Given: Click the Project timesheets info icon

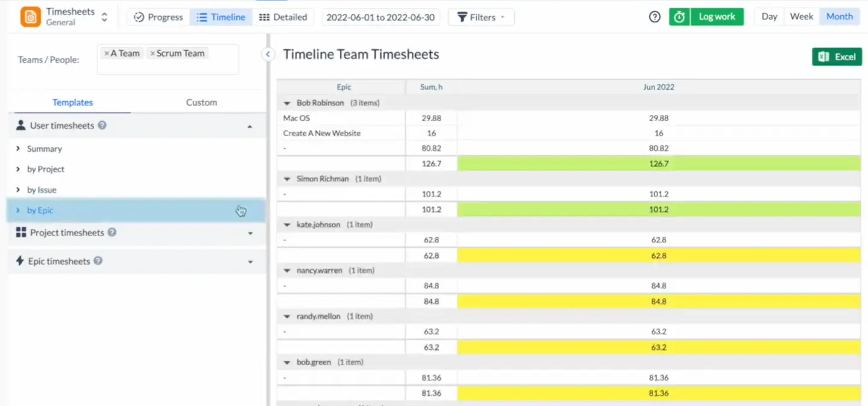Looking at the screenshot, I should tap(112, 233).
